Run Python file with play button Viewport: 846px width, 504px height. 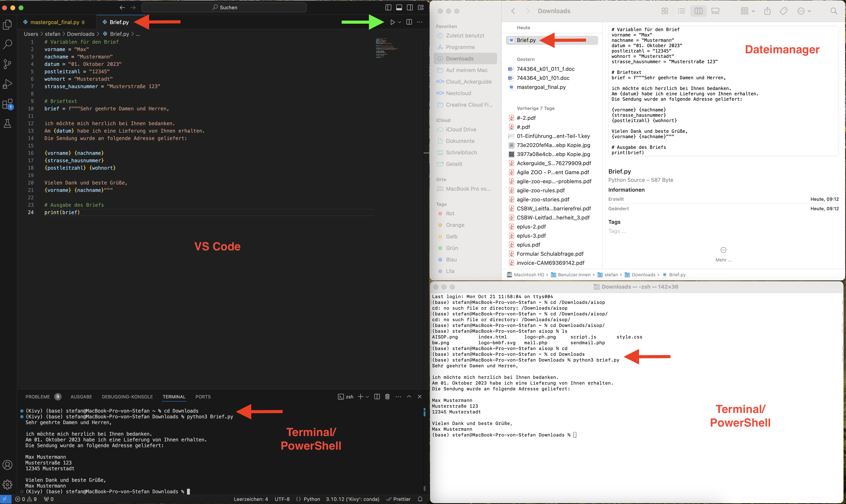[393, 22]
